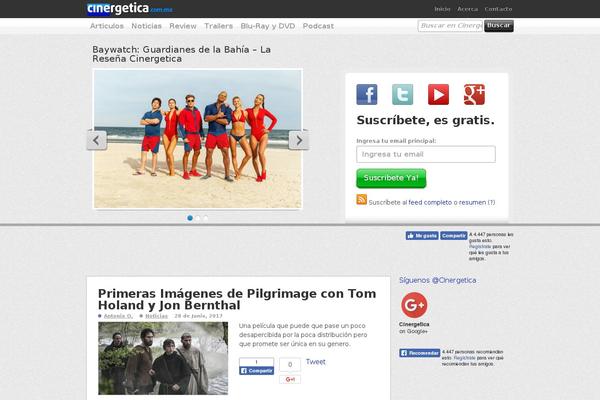Open the resumen feed link
600x400 pixels.
click(473, 202)
